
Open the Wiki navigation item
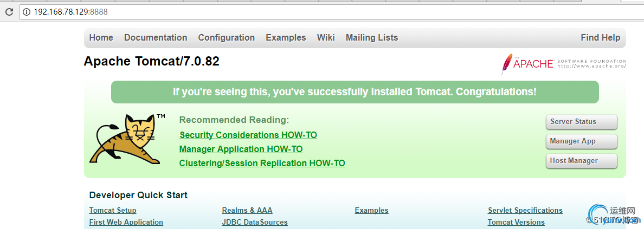pos(326,38)
